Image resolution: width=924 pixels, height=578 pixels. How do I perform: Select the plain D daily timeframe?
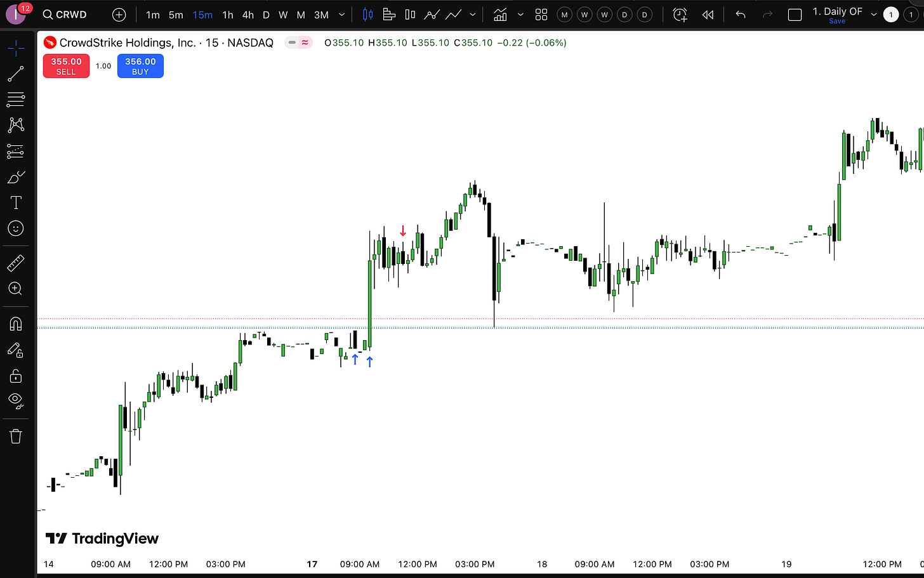tap(266, 15)
